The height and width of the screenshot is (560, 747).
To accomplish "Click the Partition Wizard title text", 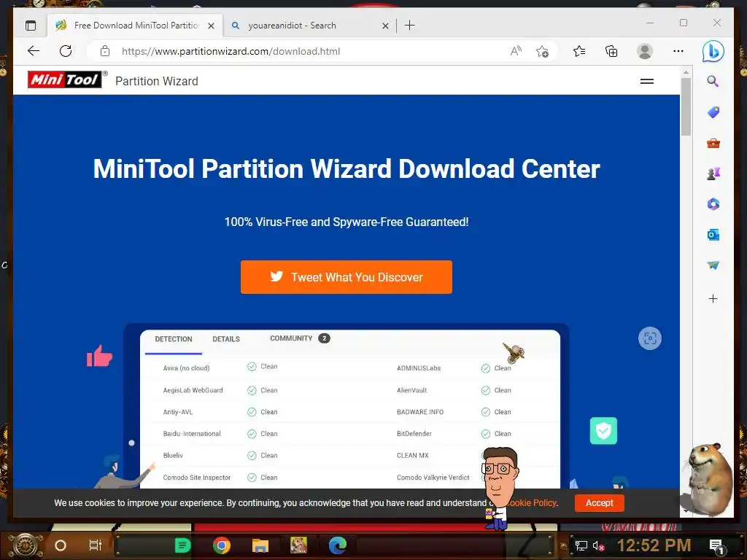I will click(157, 81).
